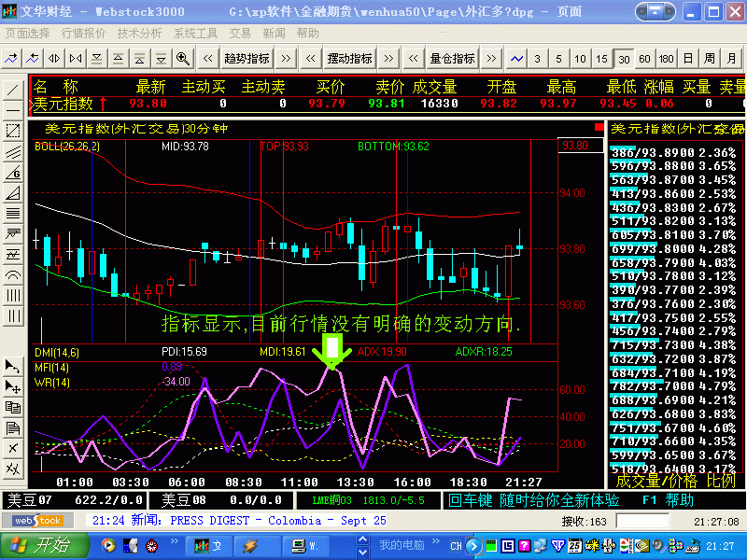Click the delete X tool in sidebar
The image size is (747, 560).
tap(13, 448)
